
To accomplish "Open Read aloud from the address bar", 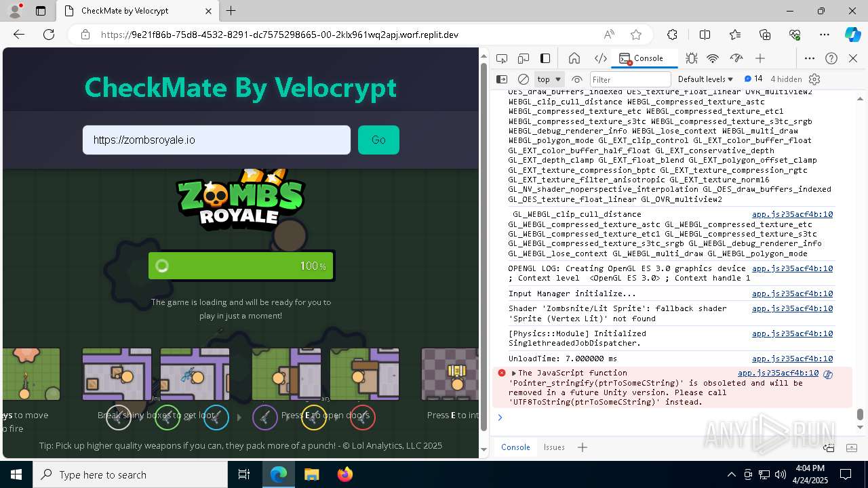I will [609, 35].
